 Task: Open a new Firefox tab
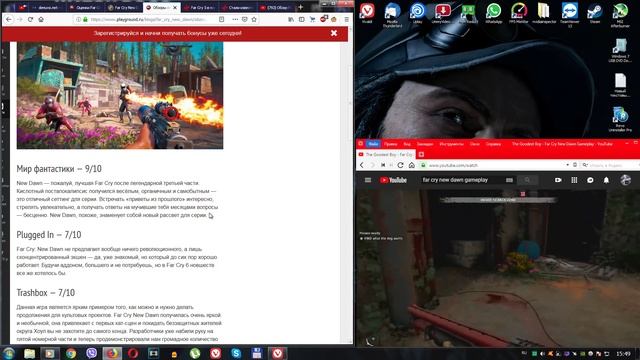pos(300,7)
